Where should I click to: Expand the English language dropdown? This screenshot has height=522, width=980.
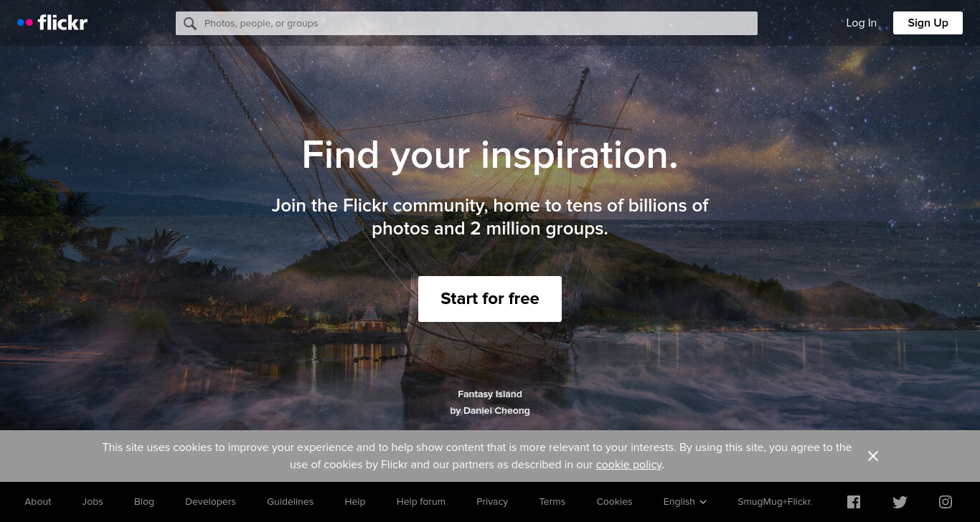point(684,502)
